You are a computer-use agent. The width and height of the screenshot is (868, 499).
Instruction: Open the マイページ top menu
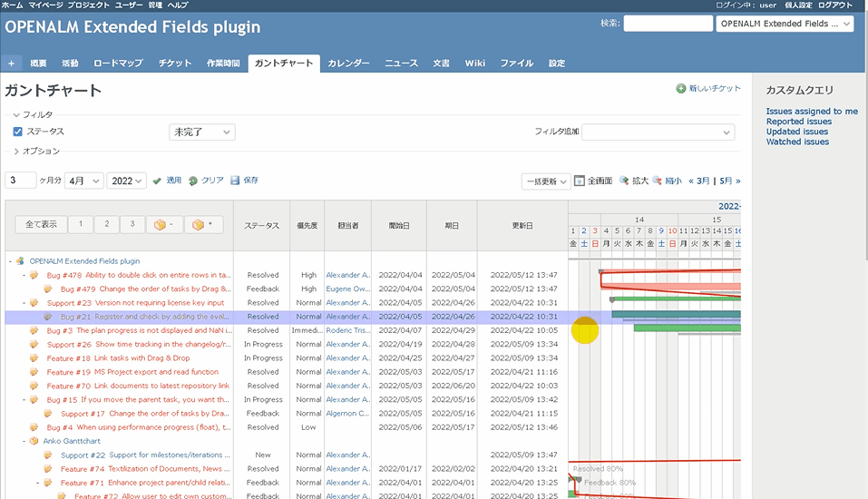(x=45, y=5)
